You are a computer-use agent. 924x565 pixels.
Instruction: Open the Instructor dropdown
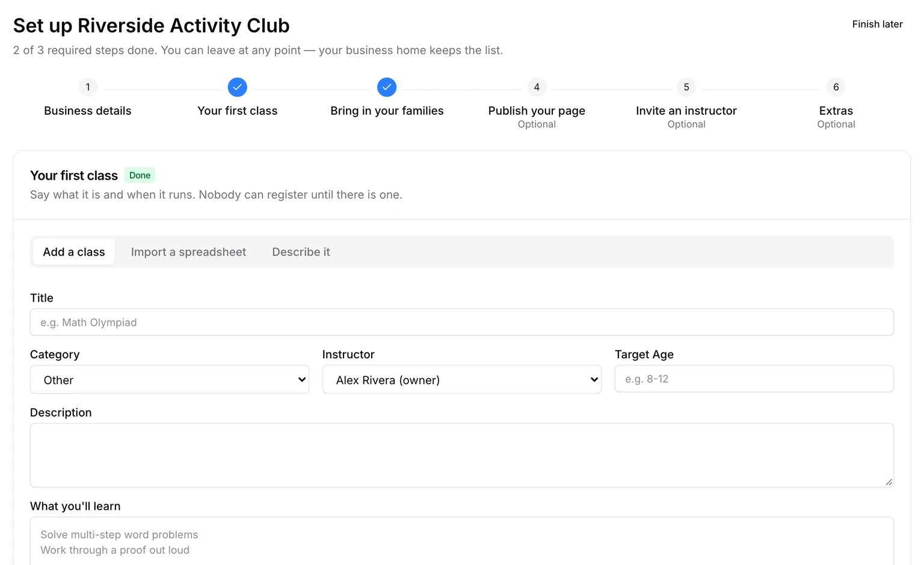[462, 379]
